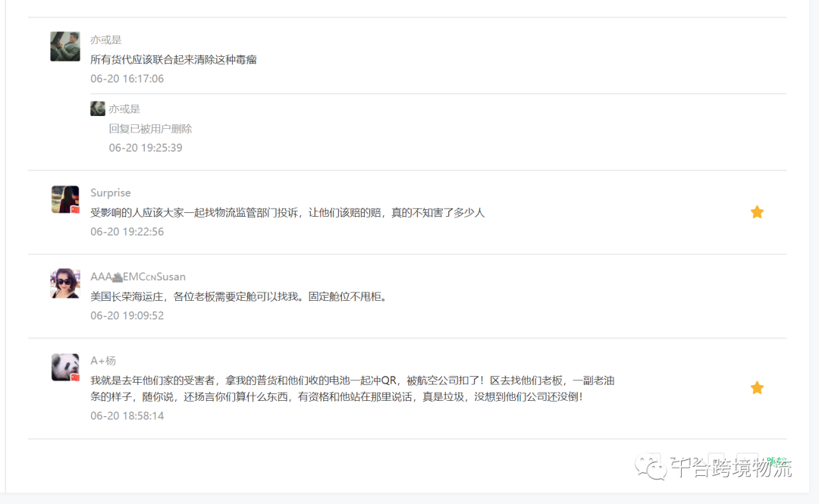Click the red badge on Surprise's avatar
Image resolution: width=819 pixels, height=504 pixels.
click(x=75, y=208)
